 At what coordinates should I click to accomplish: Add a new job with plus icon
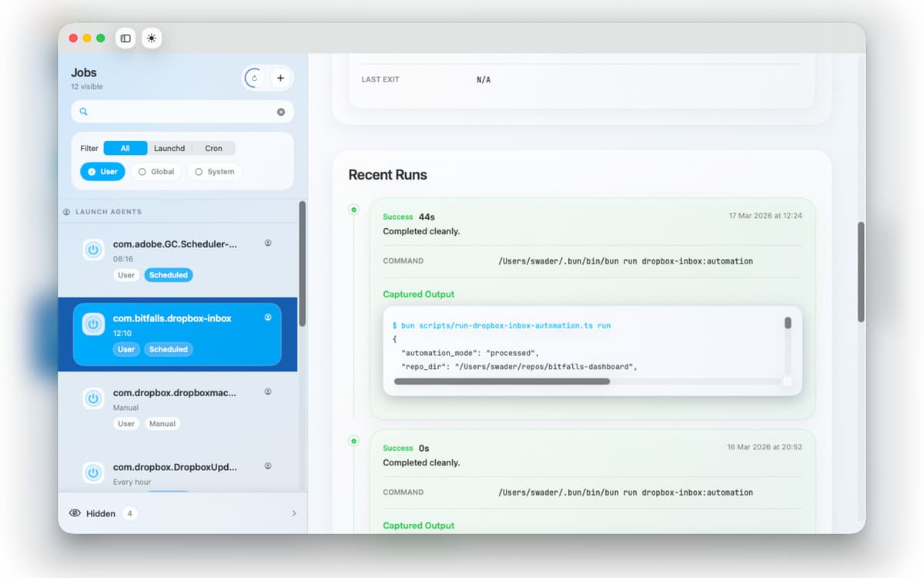point(280,78)
